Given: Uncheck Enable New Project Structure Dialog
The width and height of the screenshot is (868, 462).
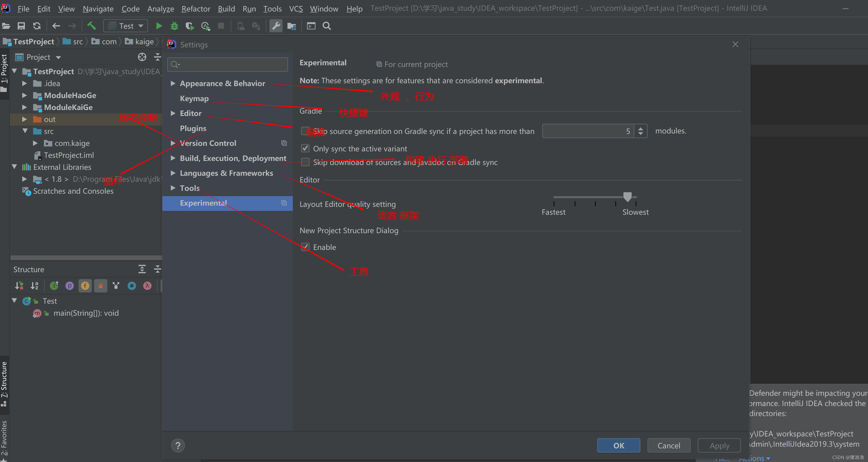Looking at the screenshot, I should 305,247.
